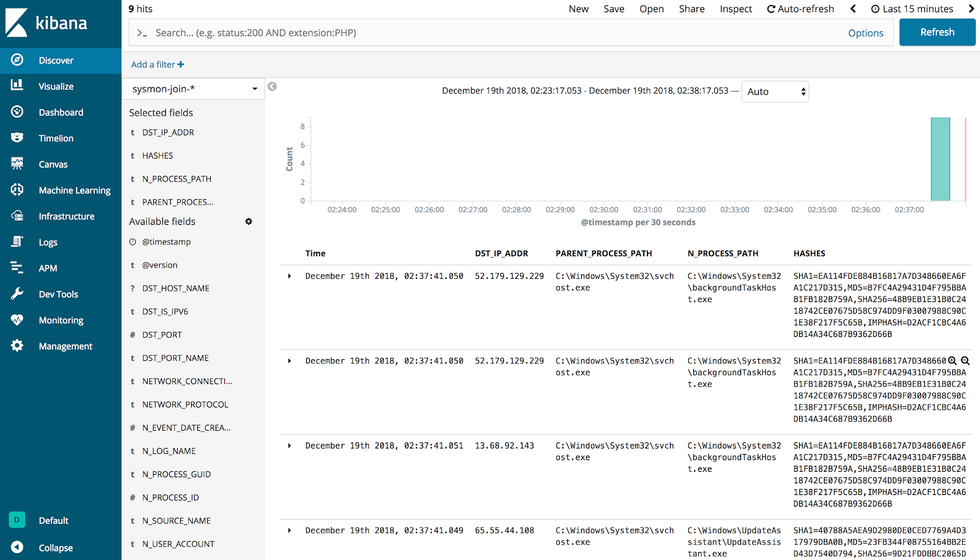Viewport: 980px width, 560px height.
Task: Expand the 52.179.129.229 row with Filter icons
Action: point(290,361)
